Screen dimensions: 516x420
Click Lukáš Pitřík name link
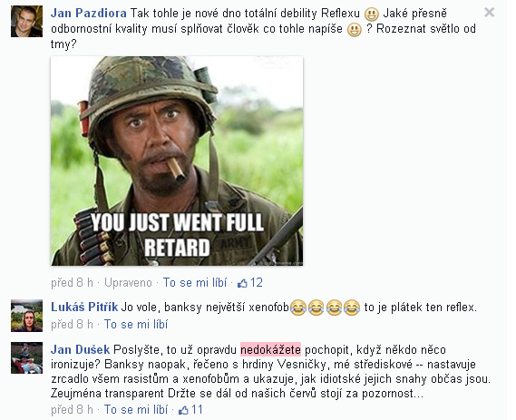84,308
